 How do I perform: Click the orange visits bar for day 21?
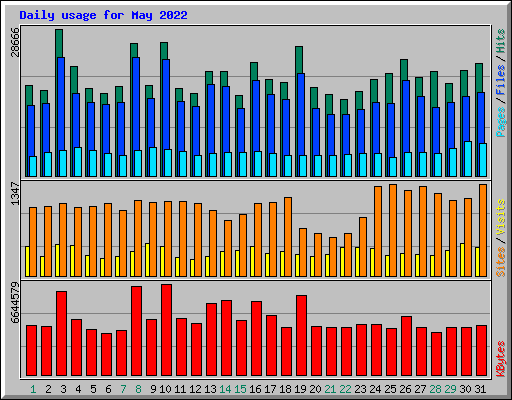[333, 257]
